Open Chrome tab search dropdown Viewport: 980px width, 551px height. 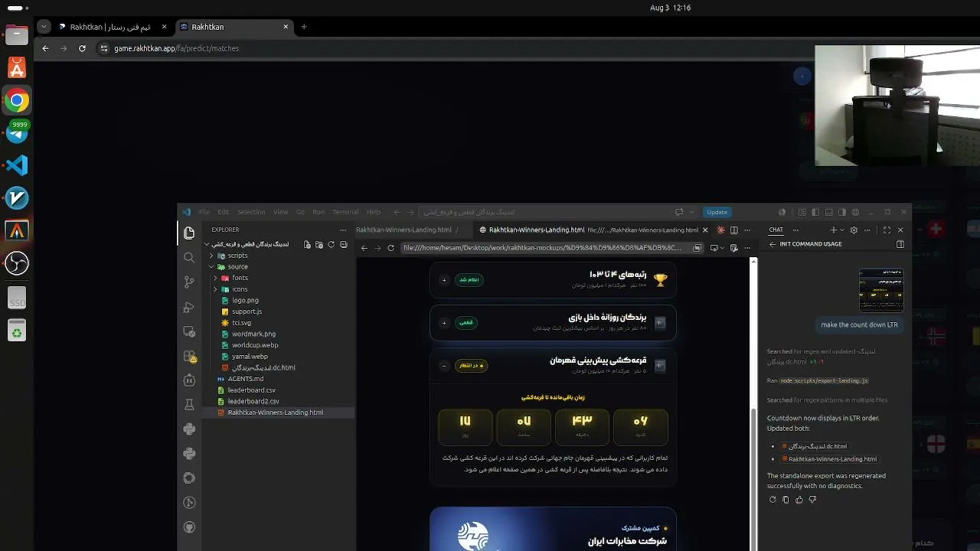pyautogui.click(x=44, y=27)
